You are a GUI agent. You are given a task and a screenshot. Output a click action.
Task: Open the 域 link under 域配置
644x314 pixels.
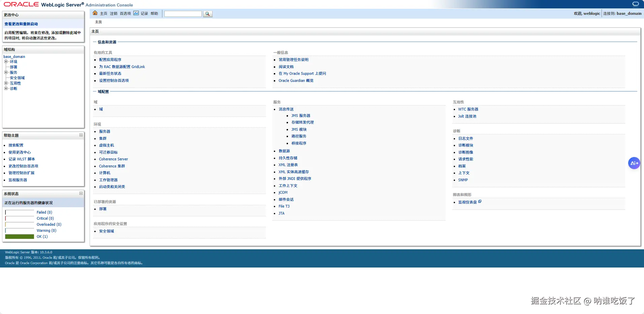[x=101, y=109]
